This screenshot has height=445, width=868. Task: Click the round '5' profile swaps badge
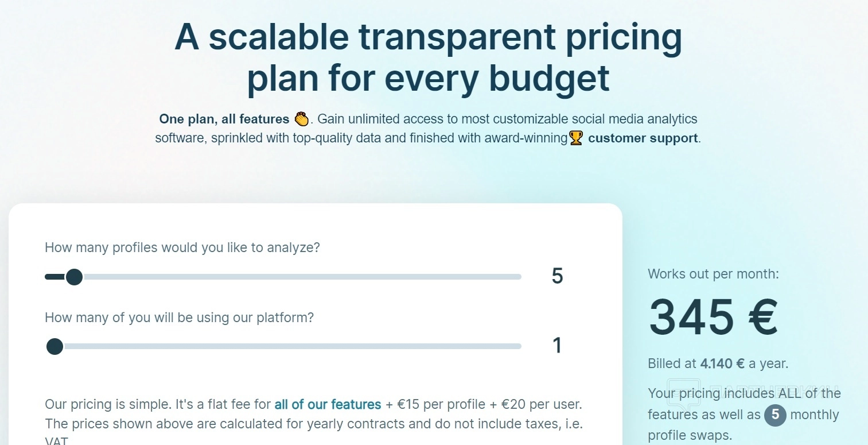(775, 415)
